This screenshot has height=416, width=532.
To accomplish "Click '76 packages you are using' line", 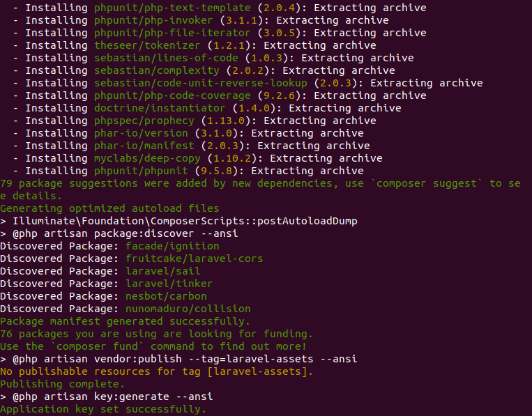I will pyautogui.click(x=156, y=334).
